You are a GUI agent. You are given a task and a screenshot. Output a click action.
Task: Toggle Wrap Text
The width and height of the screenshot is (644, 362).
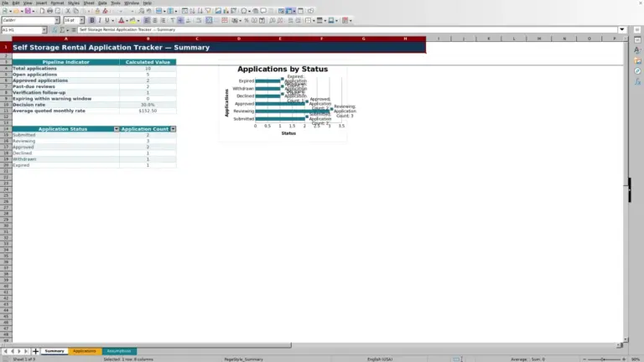(x=199, y=20)
